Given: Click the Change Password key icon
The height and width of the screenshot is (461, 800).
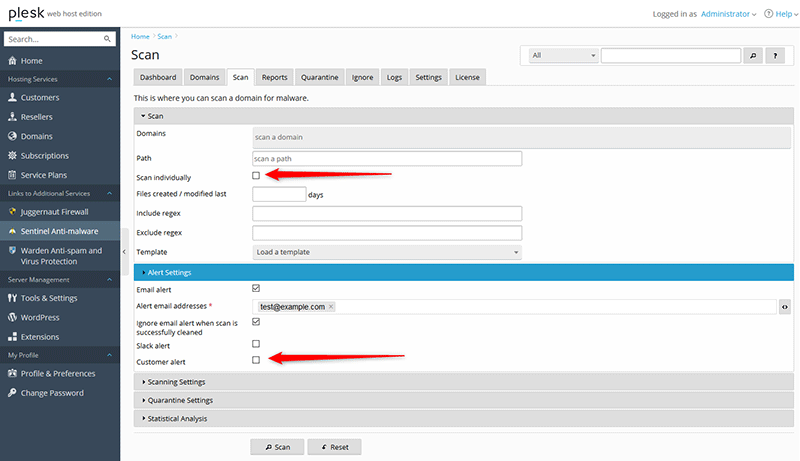Looking at the screenshot, I should [x=12, y=393].
